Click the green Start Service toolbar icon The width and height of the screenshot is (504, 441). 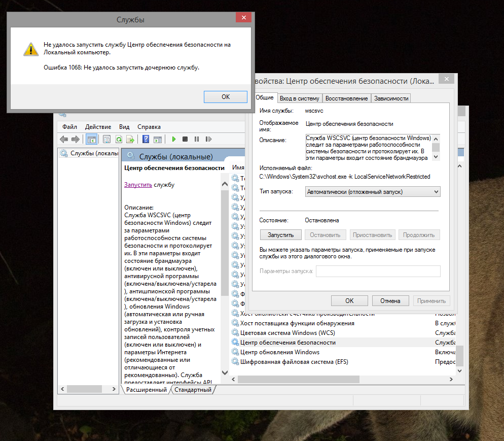[x=174, y=139]
